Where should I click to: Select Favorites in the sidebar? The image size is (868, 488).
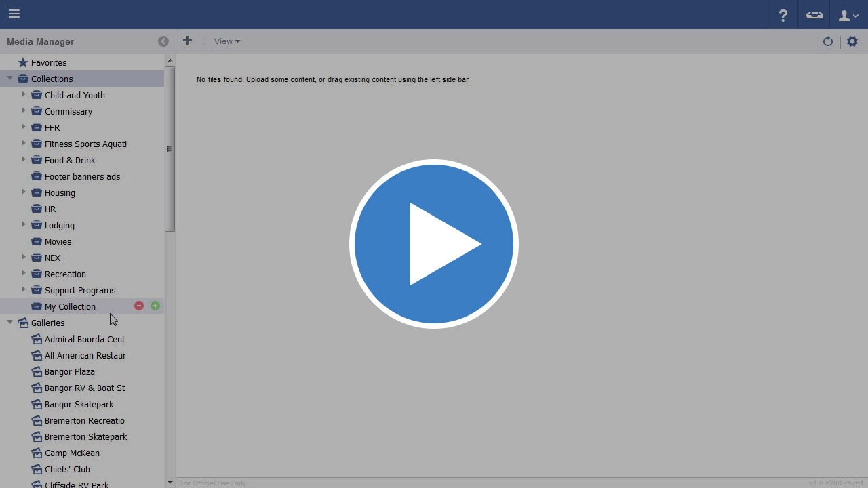point(49,62)
